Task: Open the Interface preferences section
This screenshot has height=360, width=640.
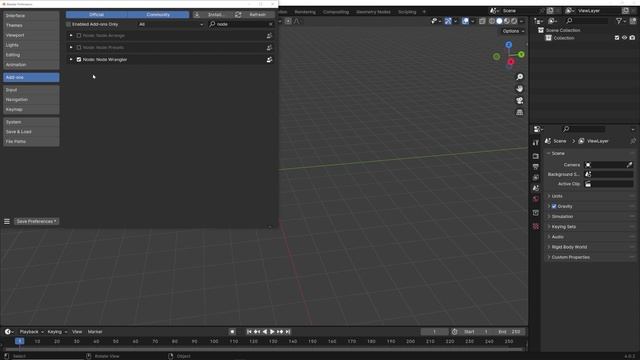Action: 31,16
